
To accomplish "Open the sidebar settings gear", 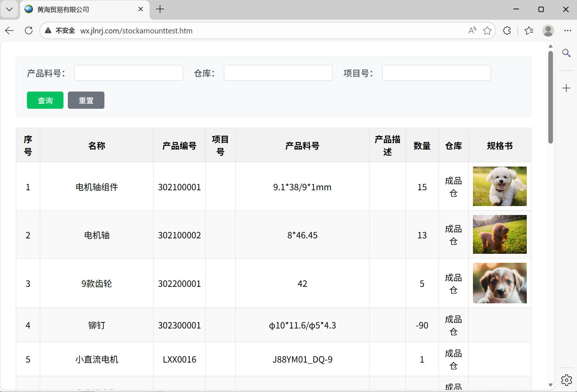I will coord(566,380).
